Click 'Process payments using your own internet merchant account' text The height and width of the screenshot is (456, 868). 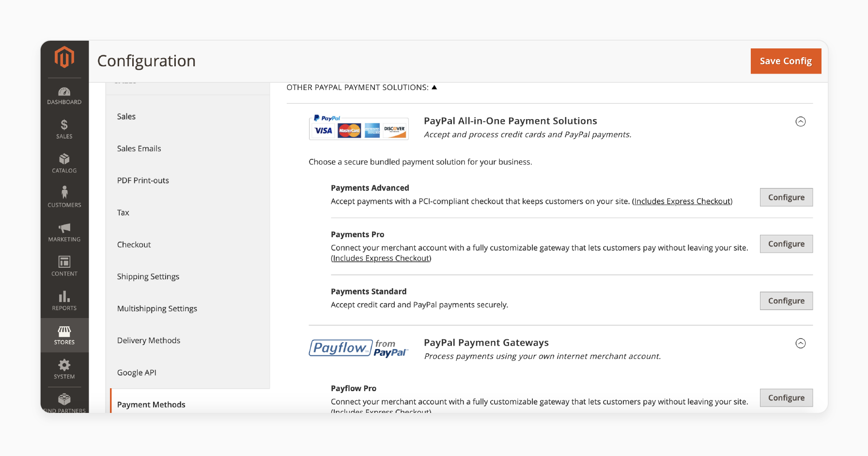pos(542,356)
